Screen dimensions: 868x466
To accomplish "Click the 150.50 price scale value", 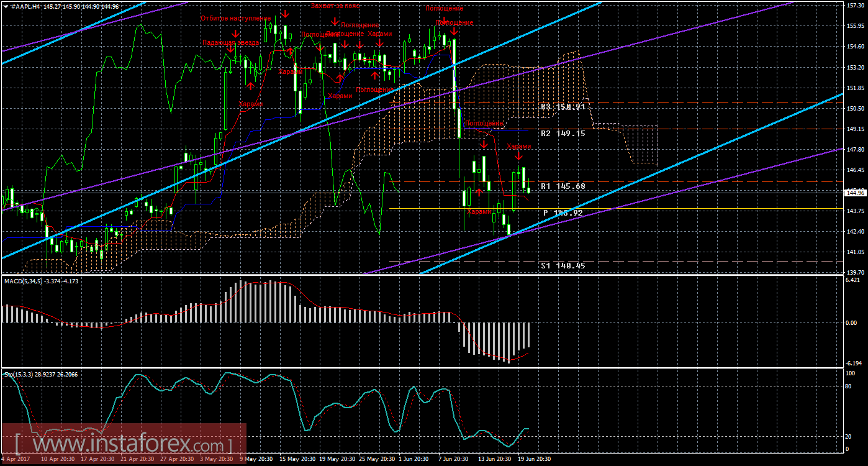I will click(856, 108).
